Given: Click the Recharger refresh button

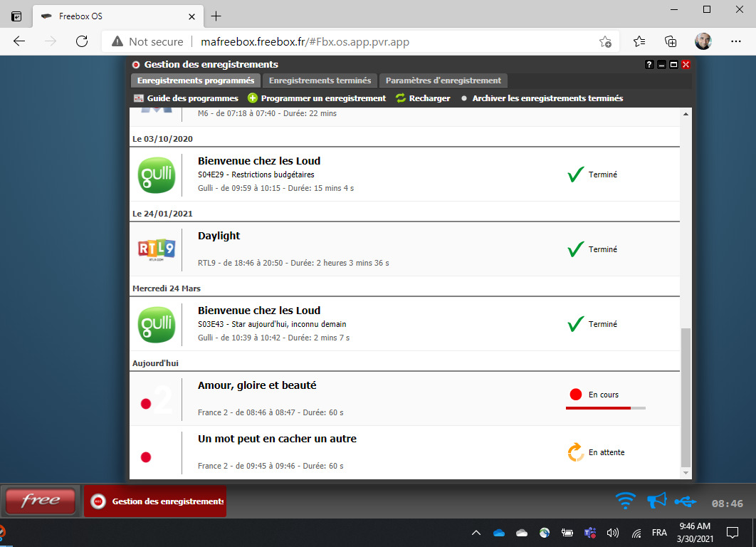Looking at the screenshot, I should [x=423, y=98].
